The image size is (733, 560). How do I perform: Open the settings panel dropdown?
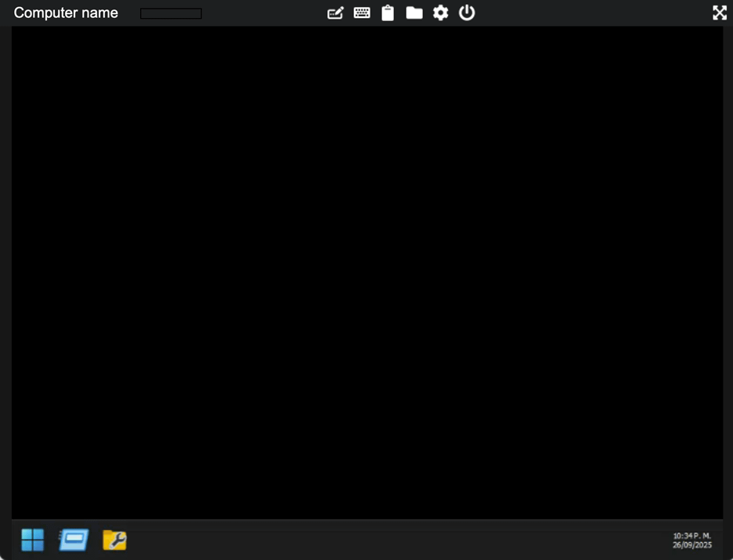pos(440,13)
